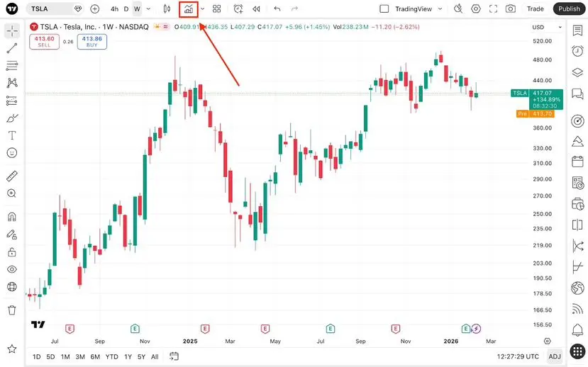Toggle ADJ adjusted data button
Viewport: 588px width, 367px height.
point(555,356)
